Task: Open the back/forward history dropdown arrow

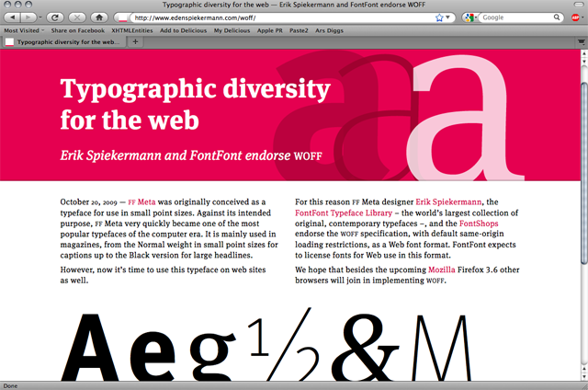Action: 40,17
